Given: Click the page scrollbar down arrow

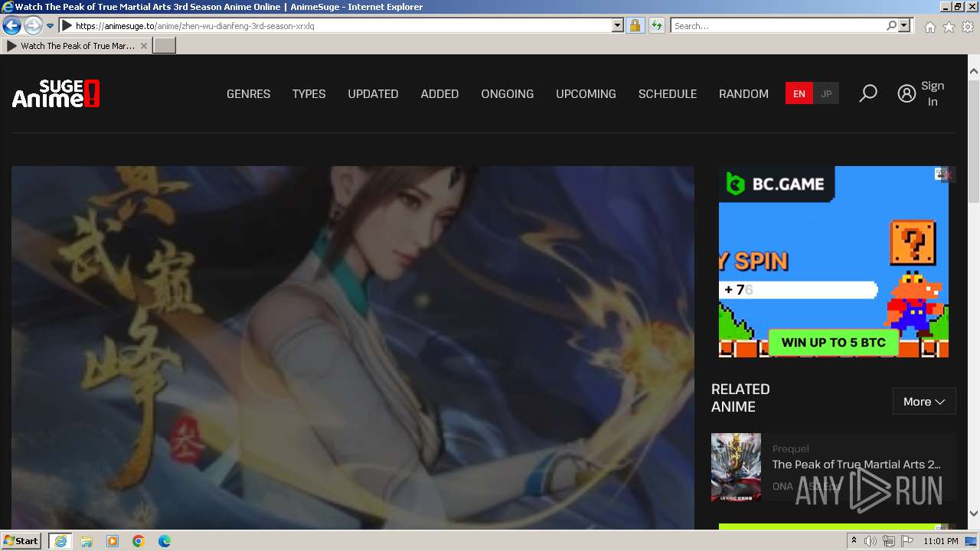Looking at the screenshot, I should click(974, 514).
